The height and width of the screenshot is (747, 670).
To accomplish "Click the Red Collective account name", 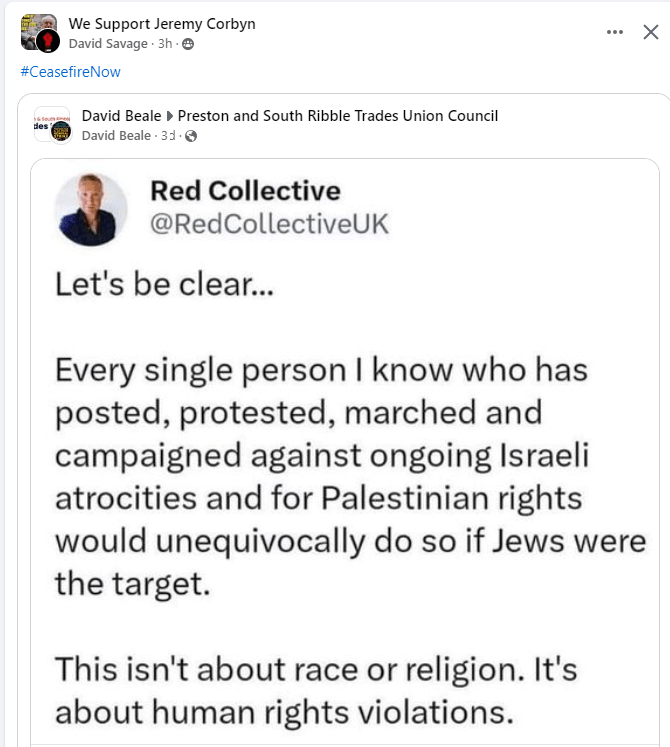I will (245, 190).
